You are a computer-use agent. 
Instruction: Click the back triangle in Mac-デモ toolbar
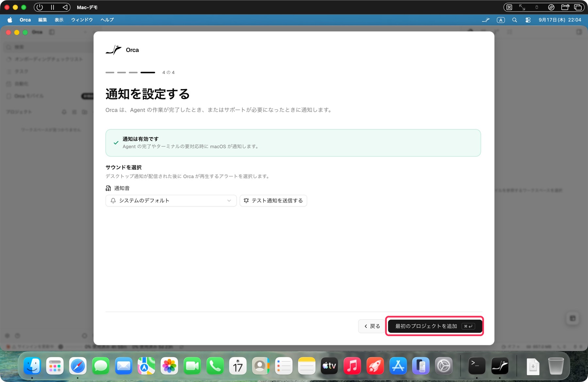[x=65, y=7]
